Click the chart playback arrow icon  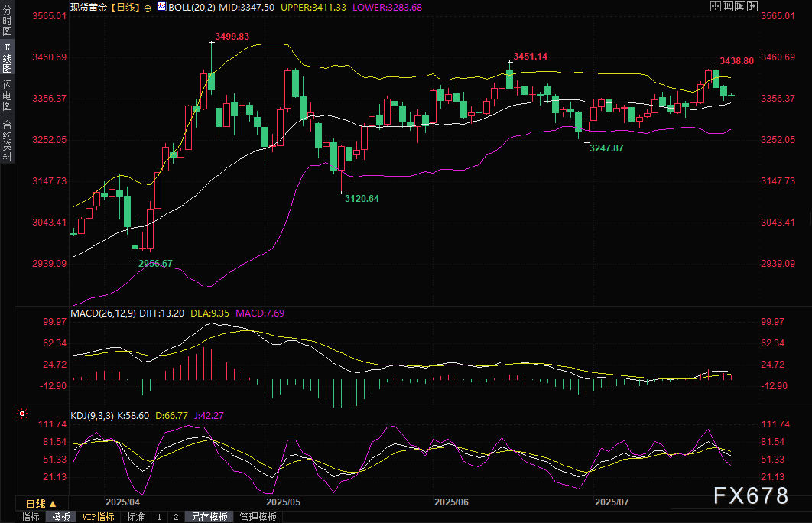tap(741, 6)
